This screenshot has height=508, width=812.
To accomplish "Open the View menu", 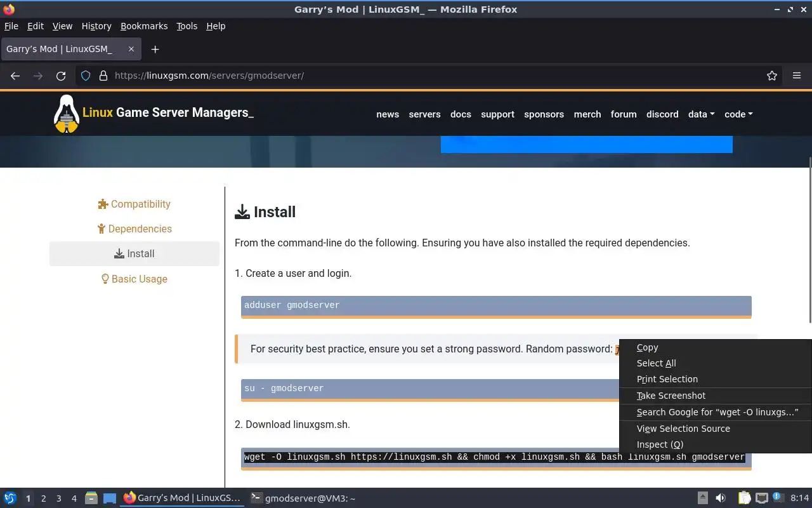I will 62,26.
